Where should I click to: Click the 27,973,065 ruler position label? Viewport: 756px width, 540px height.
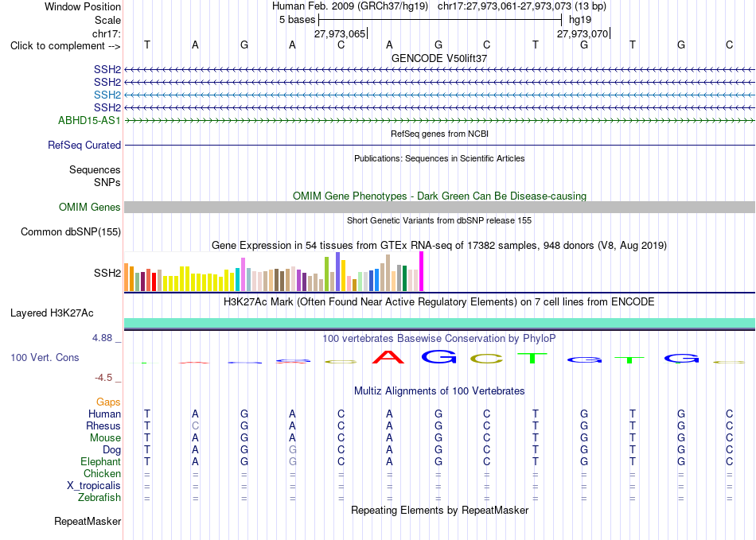pyautogui.click(x=340, y=33)
